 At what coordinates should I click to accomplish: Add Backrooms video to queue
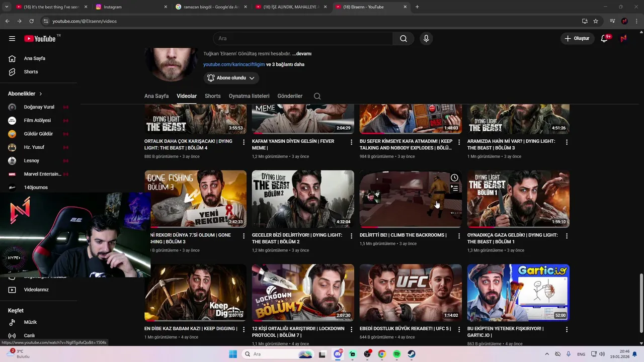(x=454, y=189)
